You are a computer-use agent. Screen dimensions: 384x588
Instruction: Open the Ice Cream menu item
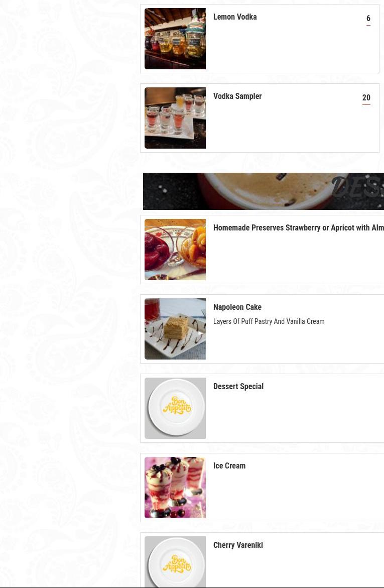coord(229,466)
